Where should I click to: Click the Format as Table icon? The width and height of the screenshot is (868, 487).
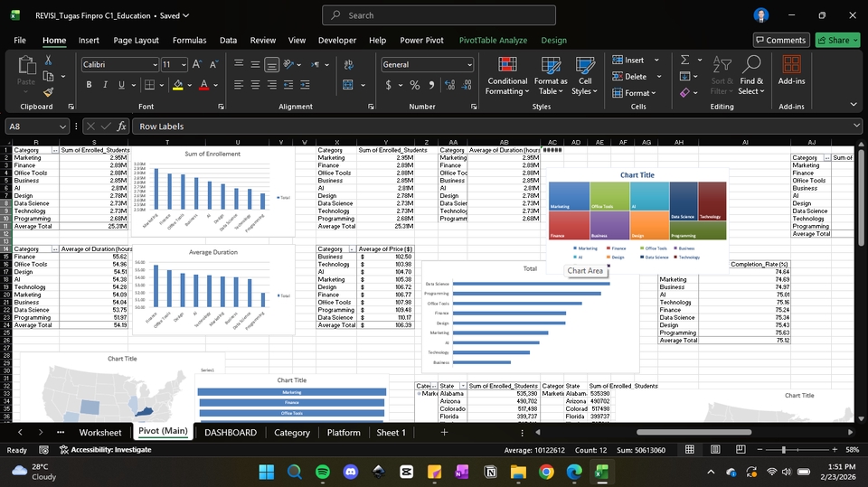pos(551,76)
